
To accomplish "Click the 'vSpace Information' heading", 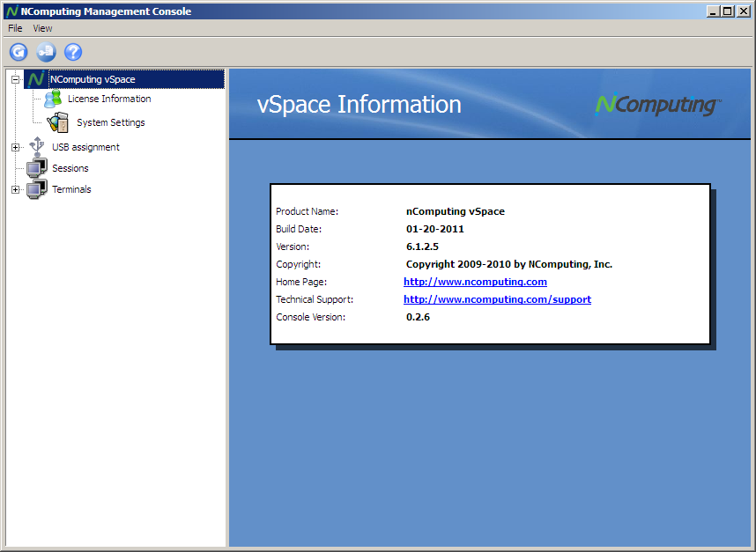I will (359, 104).
